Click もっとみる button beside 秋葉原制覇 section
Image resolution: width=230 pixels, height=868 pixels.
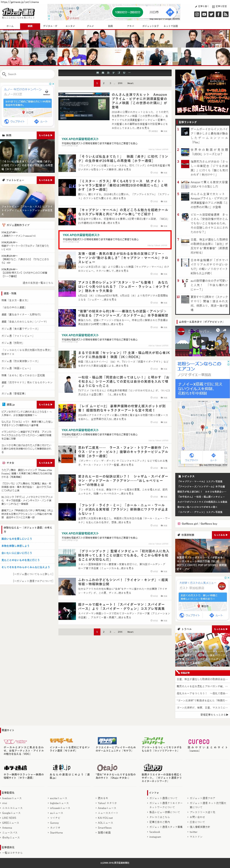click(221, 535)
